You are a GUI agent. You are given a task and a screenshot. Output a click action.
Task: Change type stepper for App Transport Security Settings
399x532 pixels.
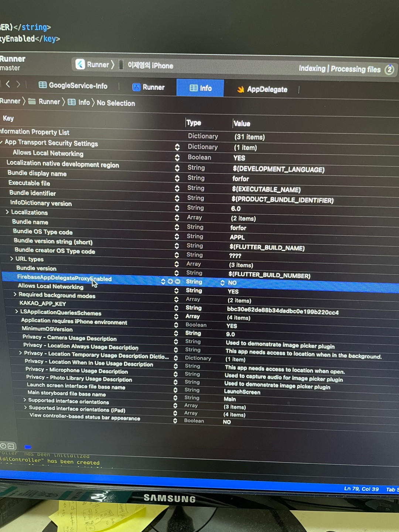pyautogui.click(x=177, y=147)
